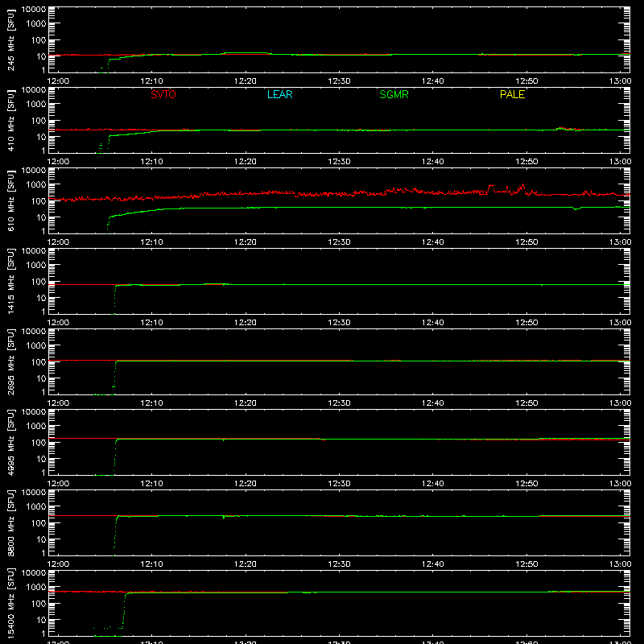Click the 12:40 time label below the 4995 MHz plot
The height and width of the screenshot is (644, 644).
433,484
